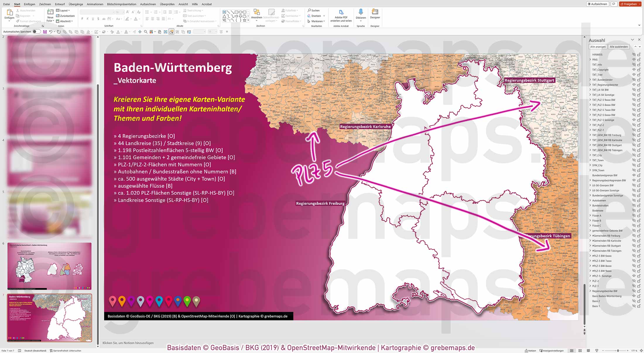The height and width of the screenshot is (353, 644).
Task: Adjust the zoom slider in the status bar
Action: click(x=618, y=350)
